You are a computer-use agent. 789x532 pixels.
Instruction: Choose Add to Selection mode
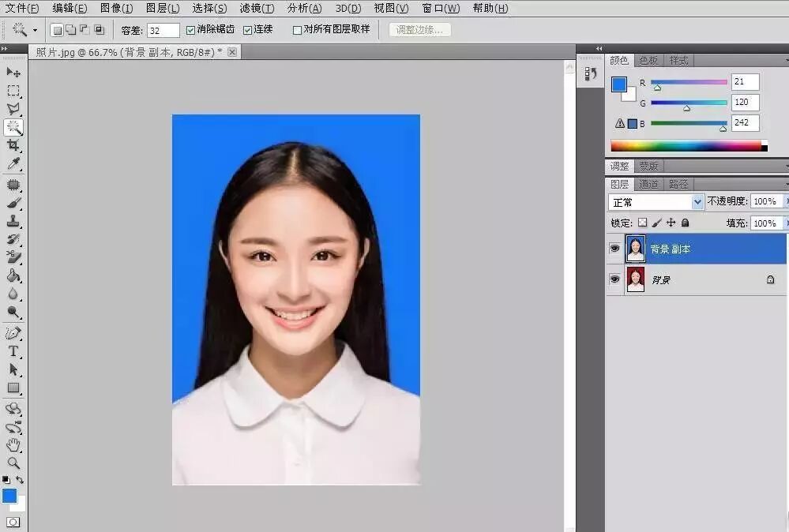tap(71, 30)
